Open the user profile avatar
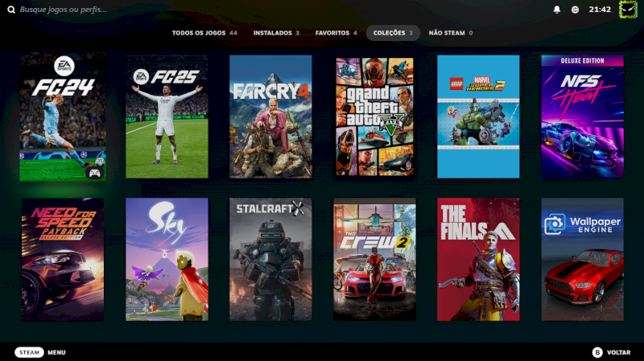This screenshot has width=644, height=361. [x=628, y=10]
